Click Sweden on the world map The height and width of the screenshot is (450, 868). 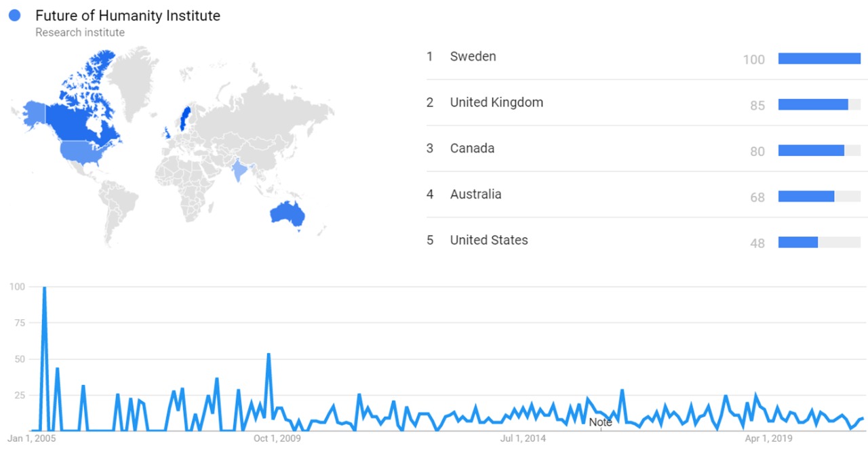(x=184, y=118)
